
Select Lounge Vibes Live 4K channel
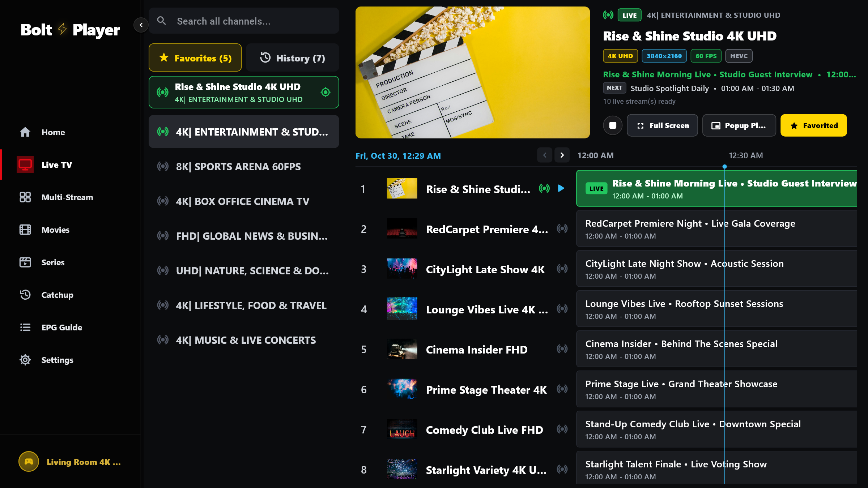[x=465, y=309]
